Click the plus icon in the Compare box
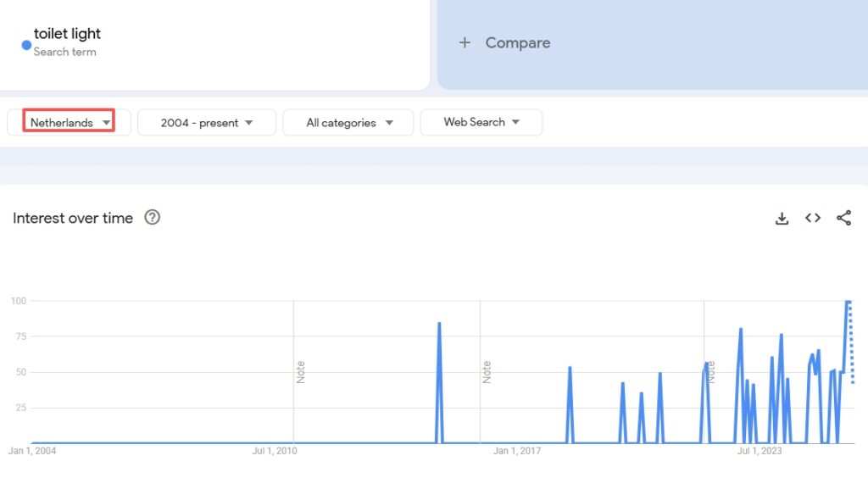The width and height of the screenshot is (868, 478). pos(465,42)
